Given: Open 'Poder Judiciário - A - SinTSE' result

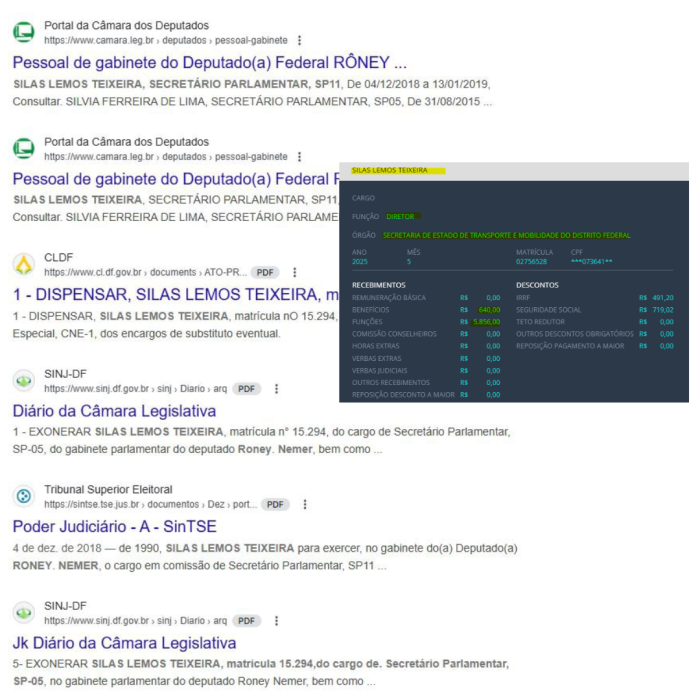Looking at the screenshot, I should pyautogui.click(x=115, y=527).
